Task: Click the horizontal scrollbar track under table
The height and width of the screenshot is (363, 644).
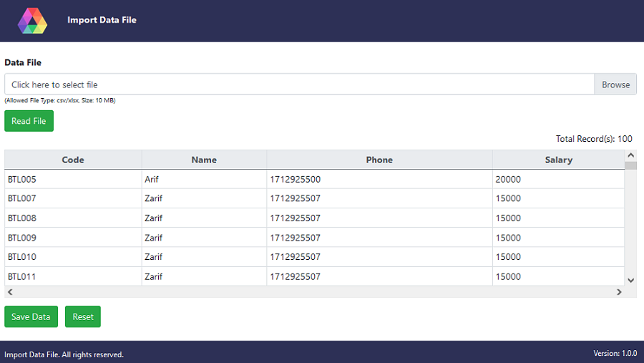Action: pos(315,292)
